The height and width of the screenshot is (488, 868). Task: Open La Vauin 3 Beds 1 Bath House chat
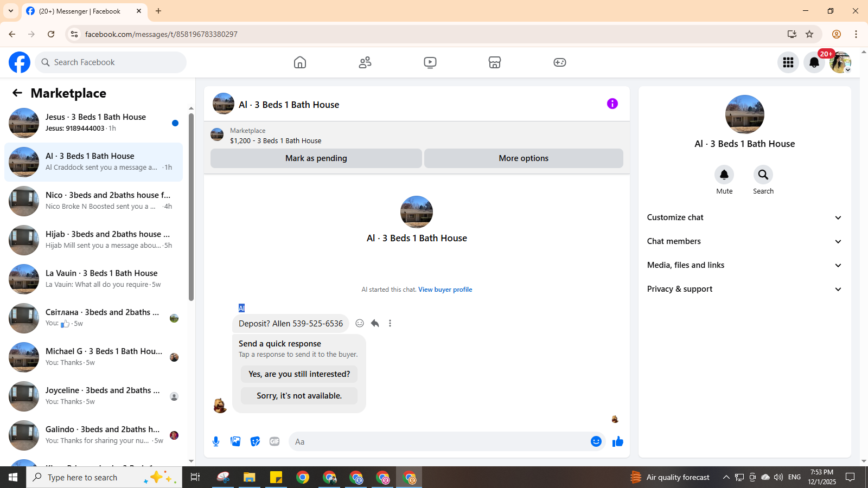click(x=93, y=279)
